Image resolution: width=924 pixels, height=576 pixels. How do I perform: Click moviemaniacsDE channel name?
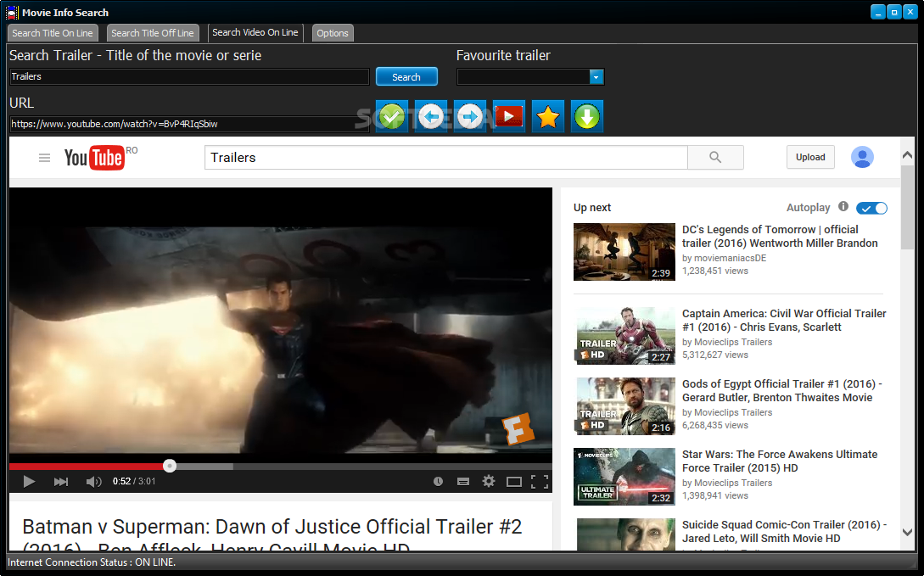coord(731,258)
